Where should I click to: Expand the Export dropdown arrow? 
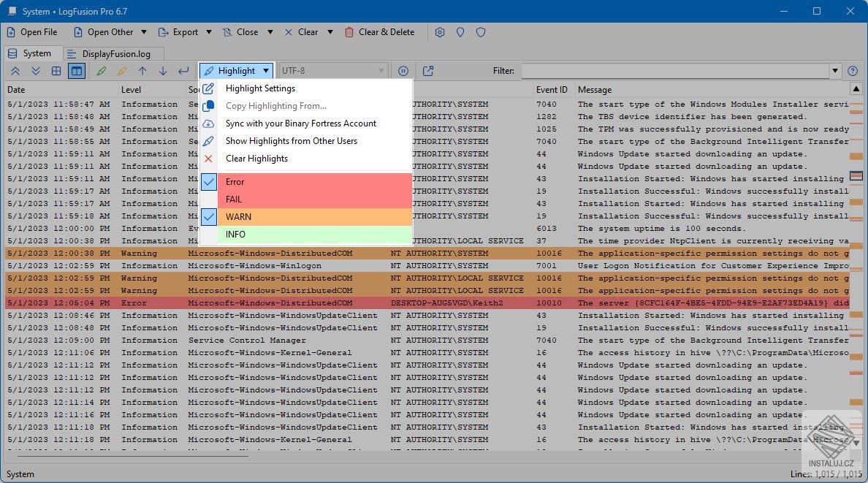pos(209,32)
